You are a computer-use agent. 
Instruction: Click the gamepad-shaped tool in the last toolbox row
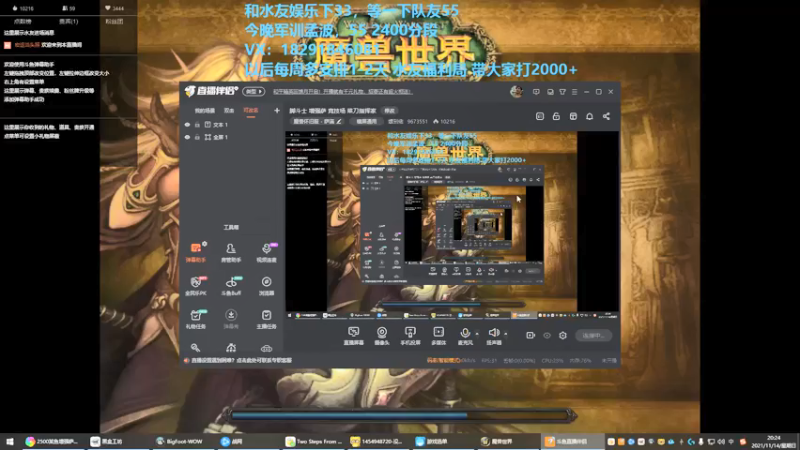[266, 348]
